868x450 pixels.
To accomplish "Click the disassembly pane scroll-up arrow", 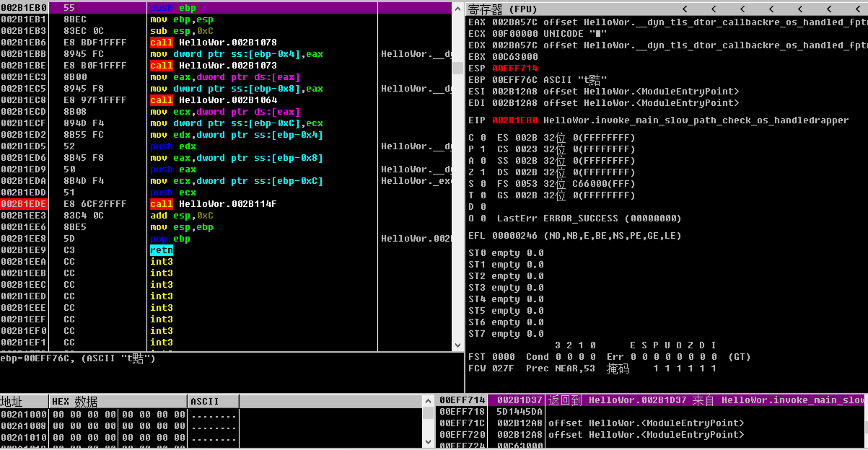I will [457, 8].
